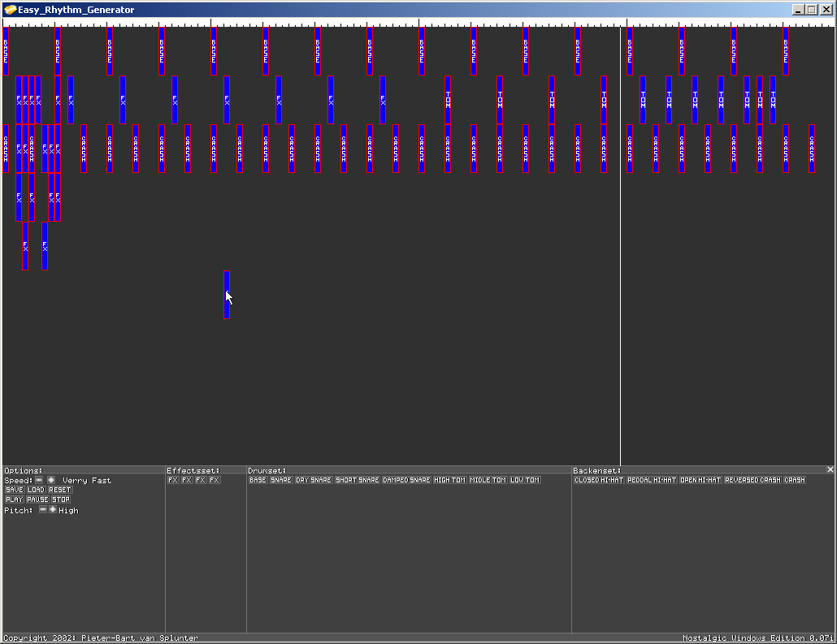This screenshot has width=837, height=644.
Task: Select the last FX in Effectsset
Action: coord(214,480)
